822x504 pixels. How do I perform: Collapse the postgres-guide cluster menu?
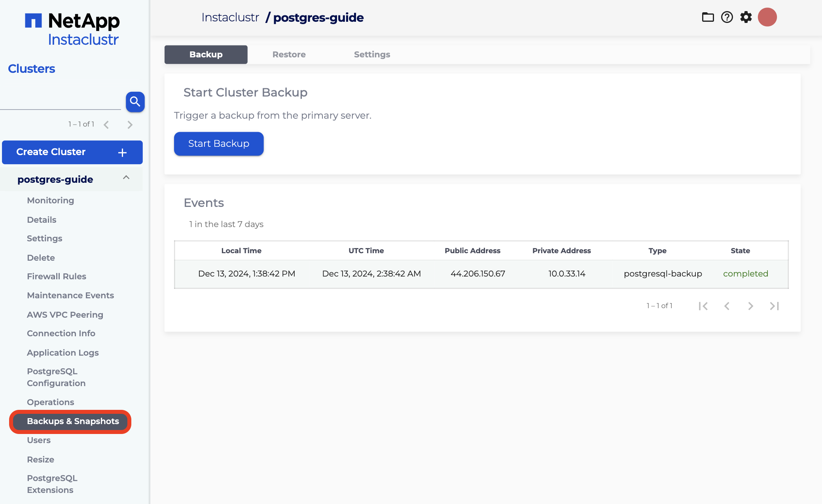pos(126,178)
